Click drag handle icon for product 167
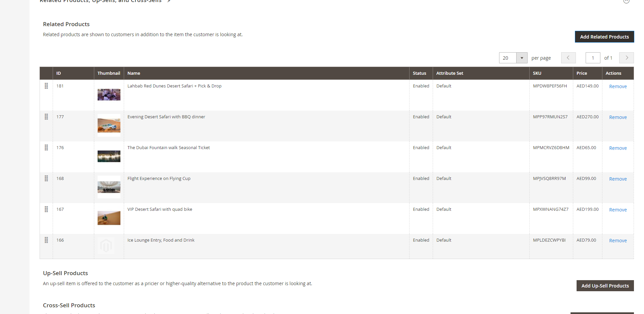Screen dimensions: 644x314 (46, 209)
